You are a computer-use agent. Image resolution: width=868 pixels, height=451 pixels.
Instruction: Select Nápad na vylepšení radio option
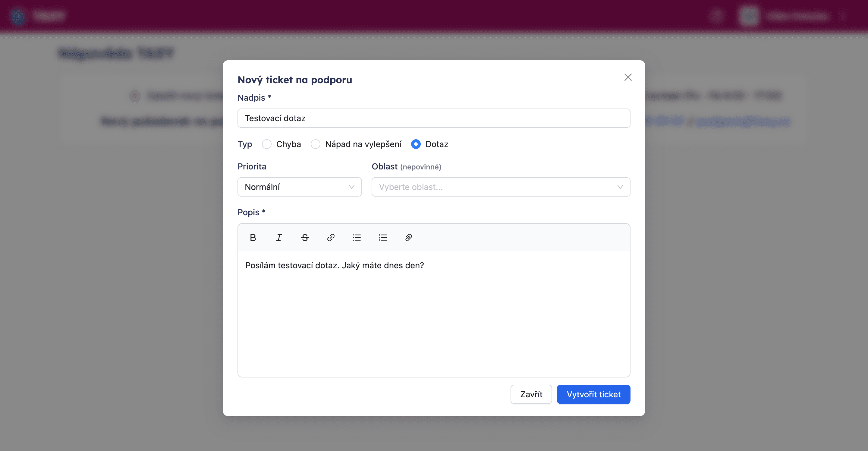click(x=315, y=144)
